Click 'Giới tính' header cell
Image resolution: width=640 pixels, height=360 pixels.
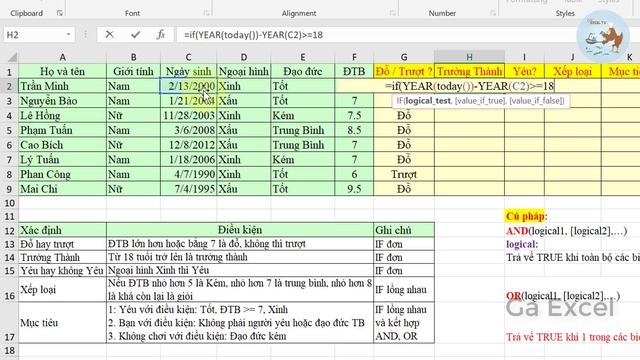pyautogui.click(x=133, y=71)
